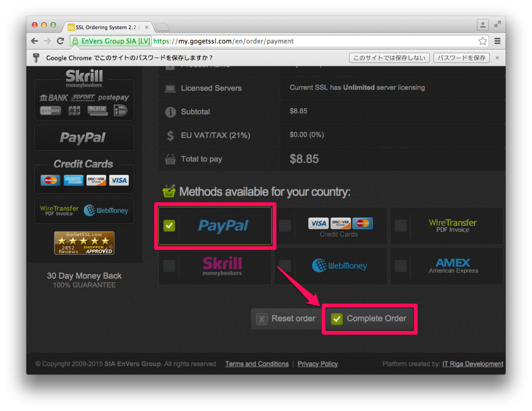
Task: Click the Complete Order button
Action: coord(369,319)
